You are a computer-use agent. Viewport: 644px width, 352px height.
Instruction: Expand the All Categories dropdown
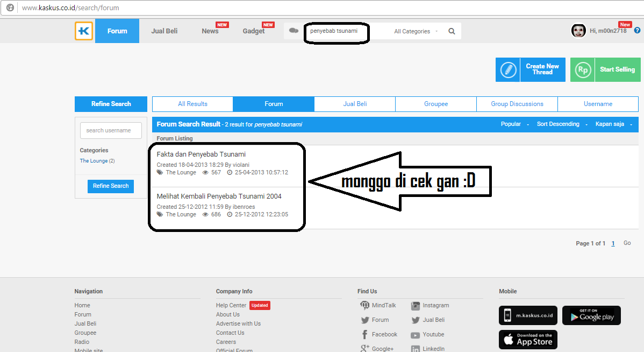click(416, 31)
